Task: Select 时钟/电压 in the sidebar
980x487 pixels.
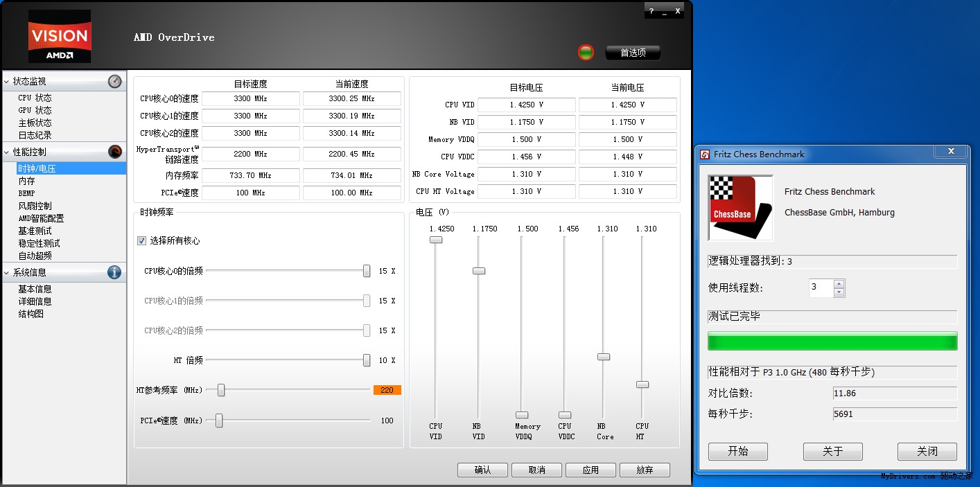Action: coord(71,168)
